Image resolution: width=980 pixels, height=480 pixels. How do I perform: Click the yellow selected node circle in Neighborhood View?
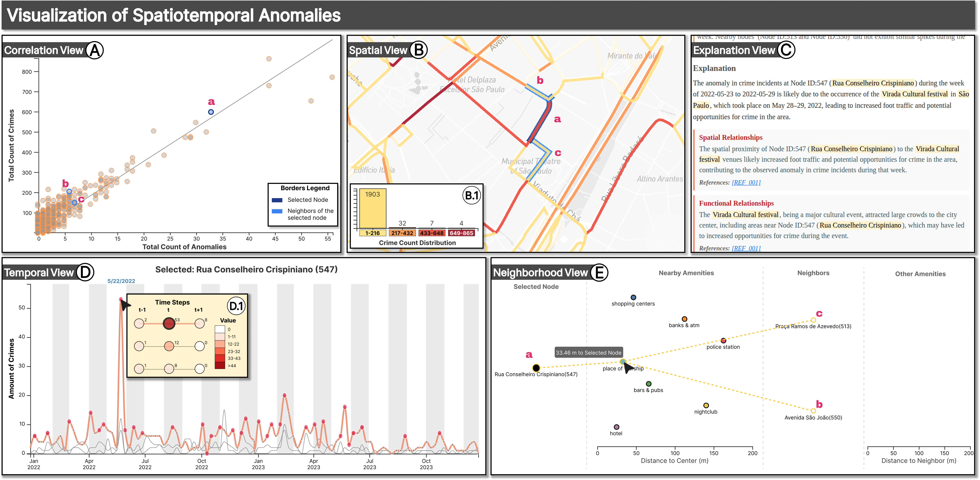(536, 368)
